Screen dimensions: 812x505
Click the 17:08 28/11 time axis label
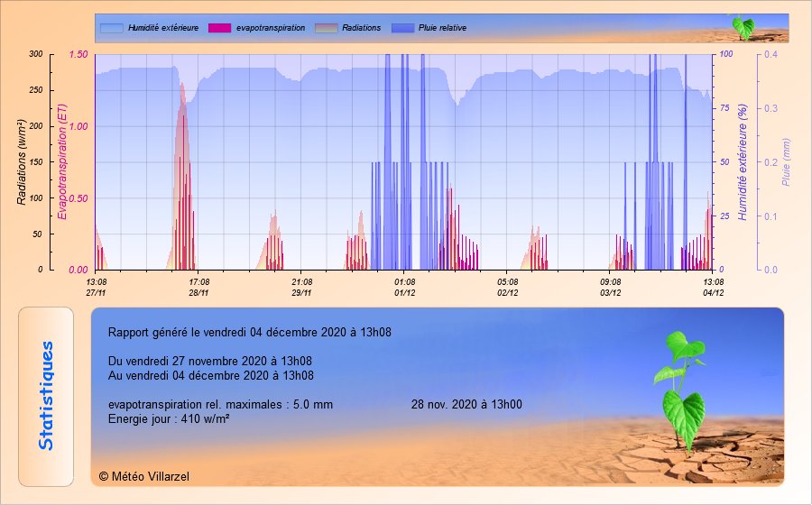tap(198, 287)
